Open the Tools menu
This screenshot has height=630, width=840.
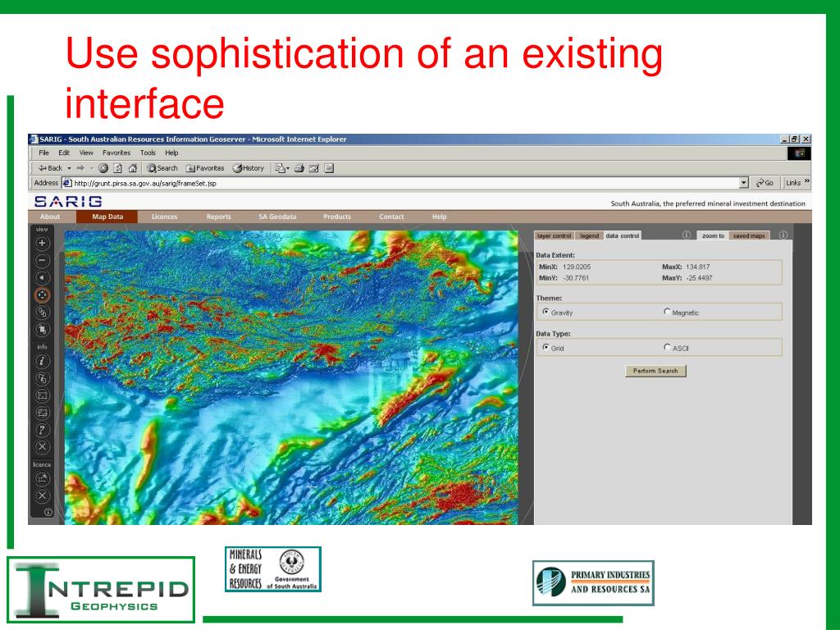pos(148,153)
